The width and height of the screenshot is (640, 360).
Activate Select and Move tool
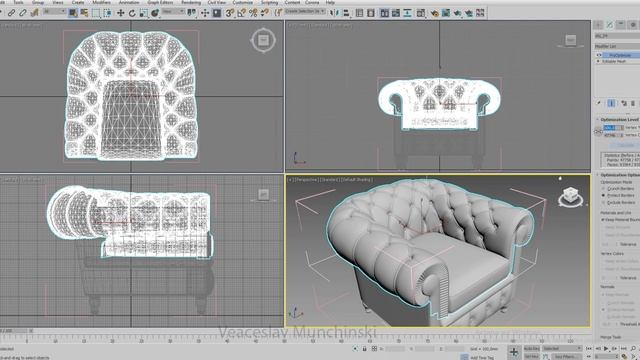120,13
